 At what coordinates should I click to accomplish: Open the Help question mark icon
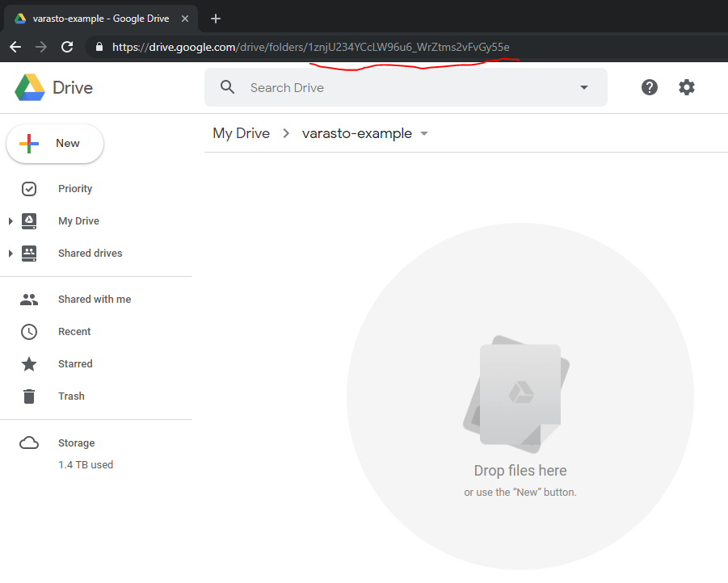click(x=649, y=87)
